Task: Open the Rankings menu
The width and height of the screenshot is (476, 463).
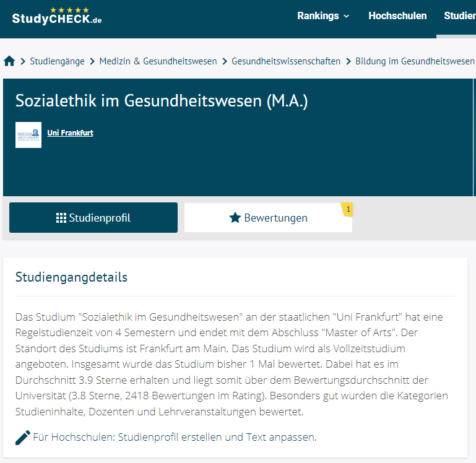Action: [318, 16]
